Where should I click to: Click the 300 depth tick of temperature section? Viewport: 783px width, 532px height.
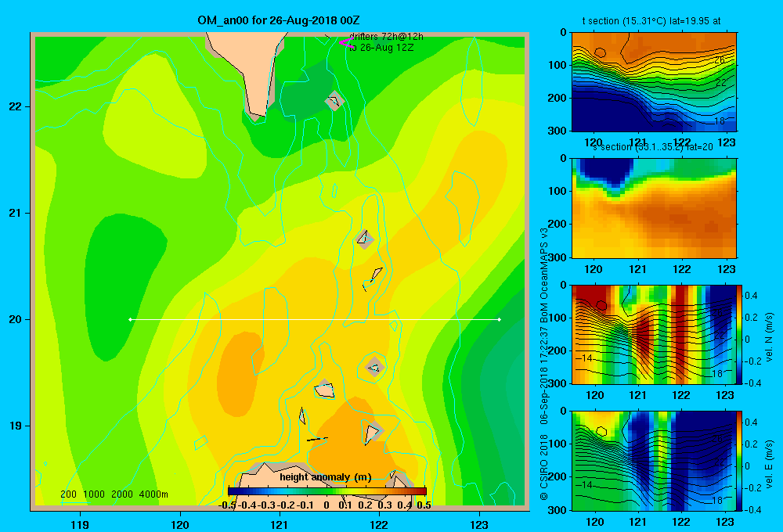click(x=557, y=131)
